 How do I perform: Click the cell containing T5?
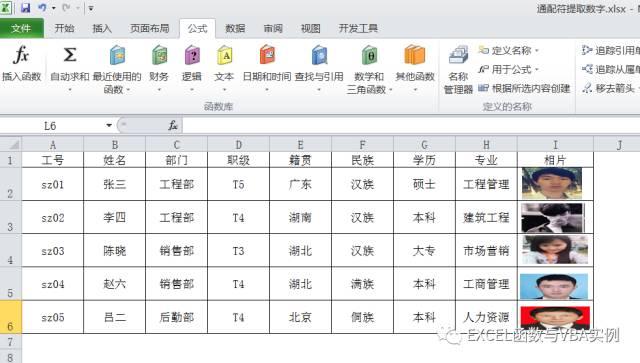[x=238, y=184]
